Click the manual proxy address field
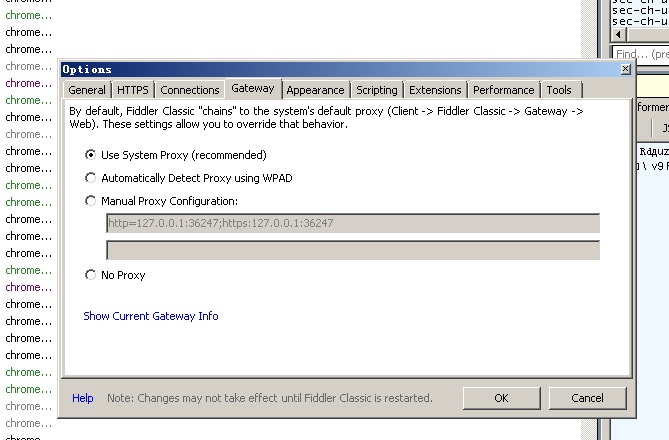669x440 pixels. (353, 223)
